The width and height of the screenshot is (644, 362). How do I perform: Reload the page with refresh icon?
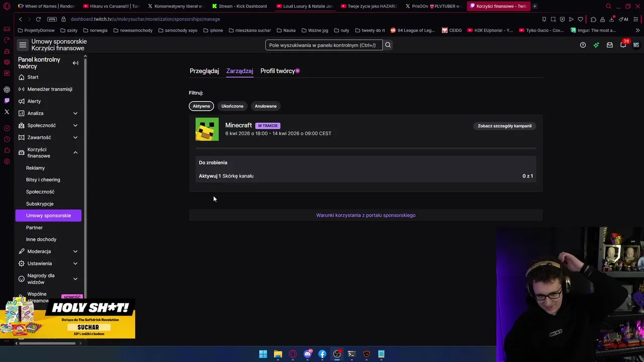38,19
